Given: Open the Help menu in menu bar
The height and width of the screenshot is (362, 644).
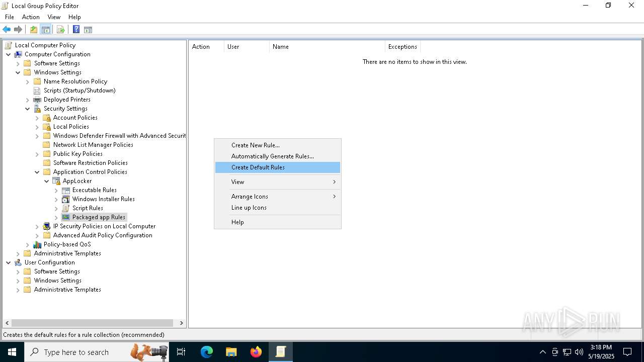Looking at the screenshot, I should 74,17.
